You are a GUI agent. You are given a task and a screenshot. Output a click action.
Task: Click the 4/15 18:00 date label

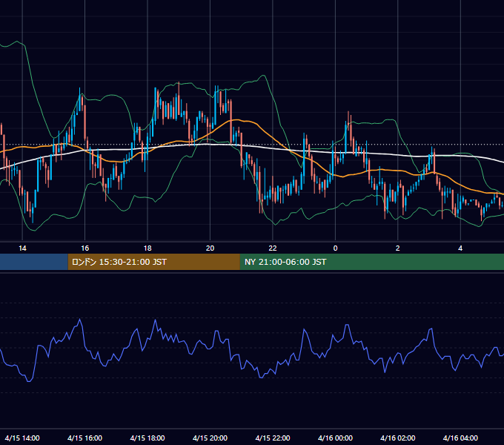[147, 438]
